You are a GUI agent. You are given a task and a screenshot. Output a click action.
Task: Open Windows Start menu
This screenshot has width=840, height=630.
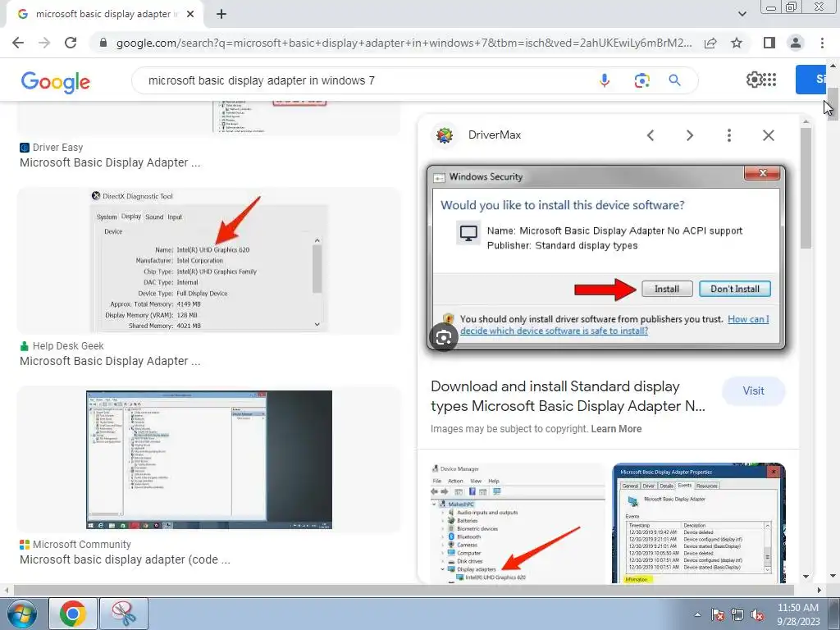pyautogui.click(x=21, y=614)
